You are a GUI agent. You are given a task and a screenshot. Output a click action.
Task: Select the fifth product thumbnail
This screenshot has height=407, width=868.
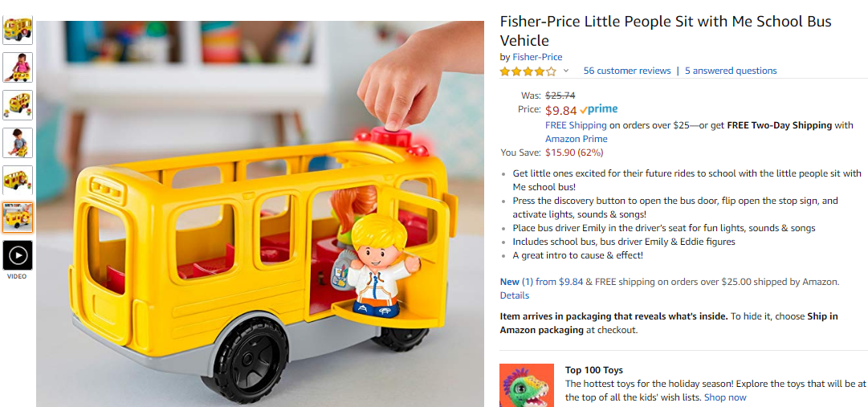pyautogui.click(x=18, y=181)
